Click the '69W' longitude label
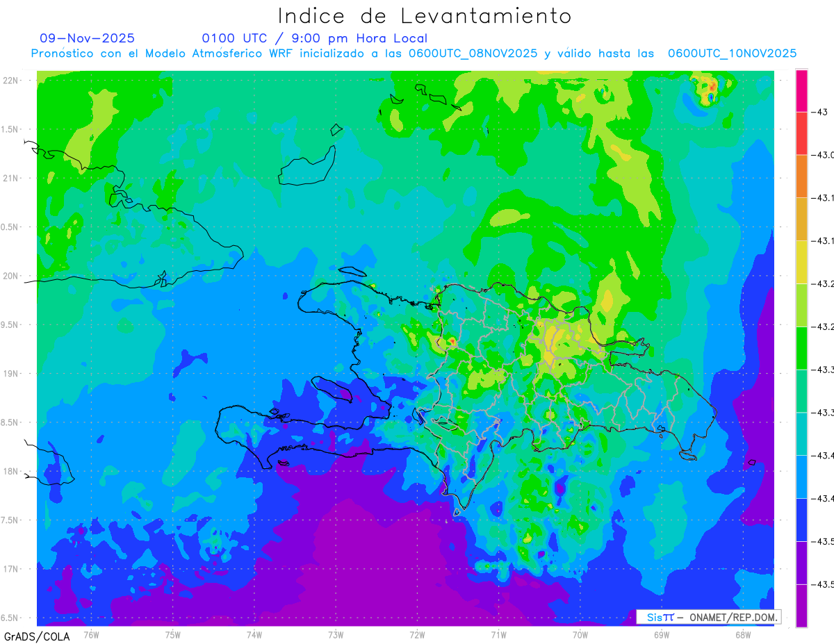834x644 pixels. click(662, 634)
